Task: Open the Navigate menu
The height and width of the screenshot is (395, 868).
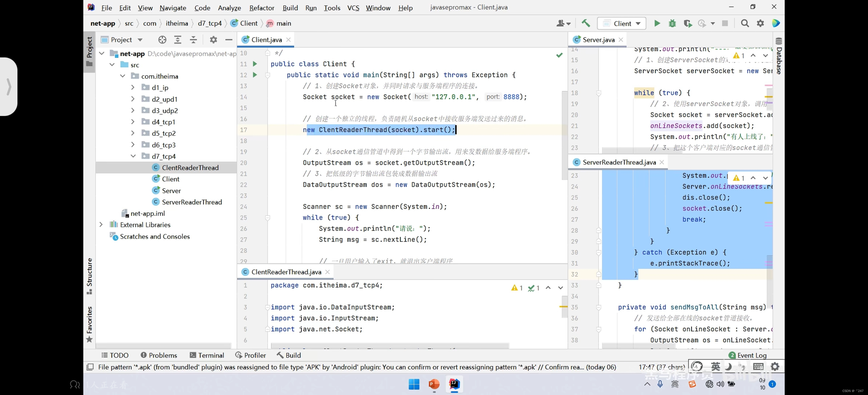Action: [x=173, y=7]
